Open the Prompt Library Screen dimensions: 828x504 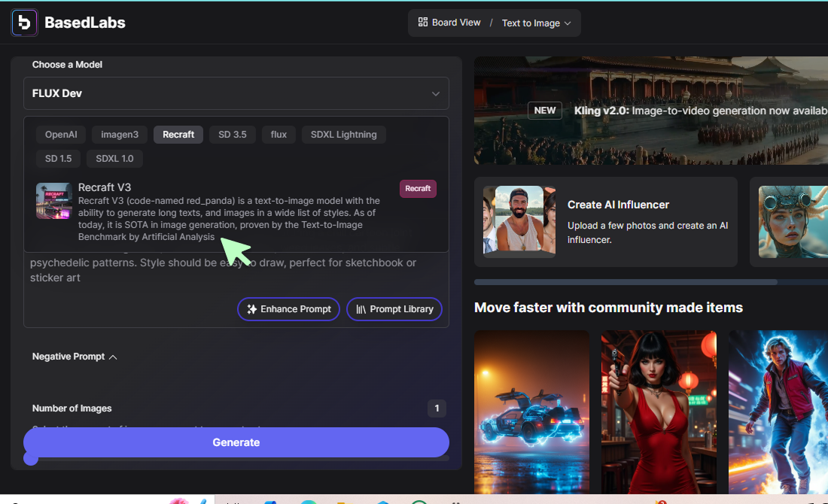click(x=394, y=309)
